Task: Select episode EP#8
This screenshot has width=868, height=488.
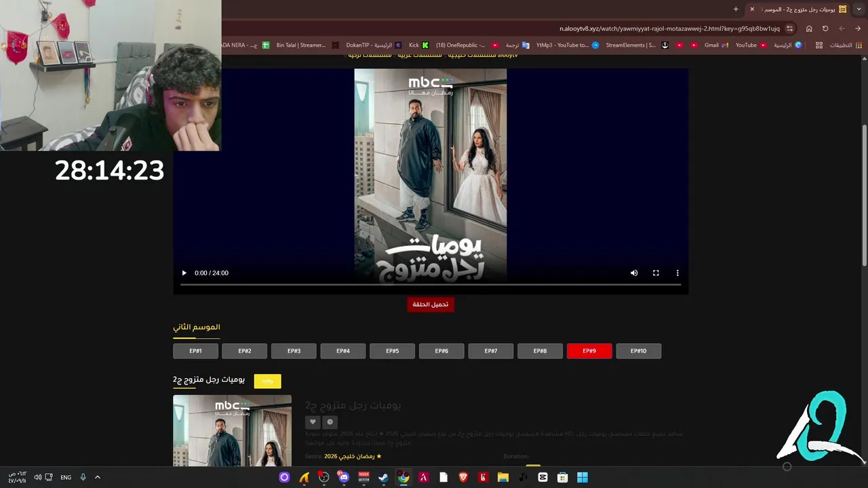Action: point(540,351)
